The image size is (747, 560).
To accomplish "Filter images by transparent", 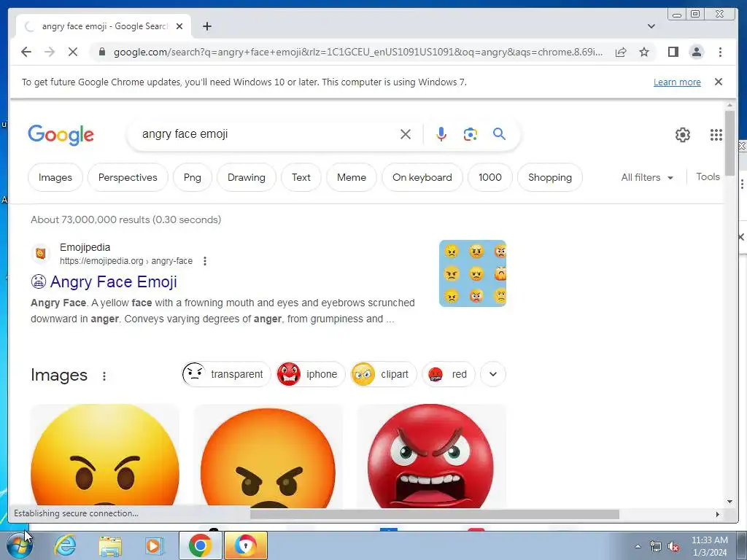I will 226,374.
